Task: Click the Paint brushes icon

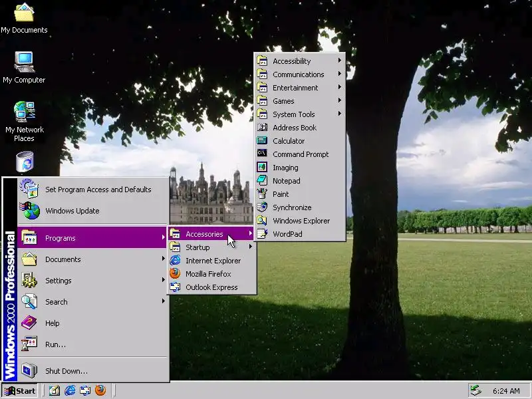Action: 262,194
